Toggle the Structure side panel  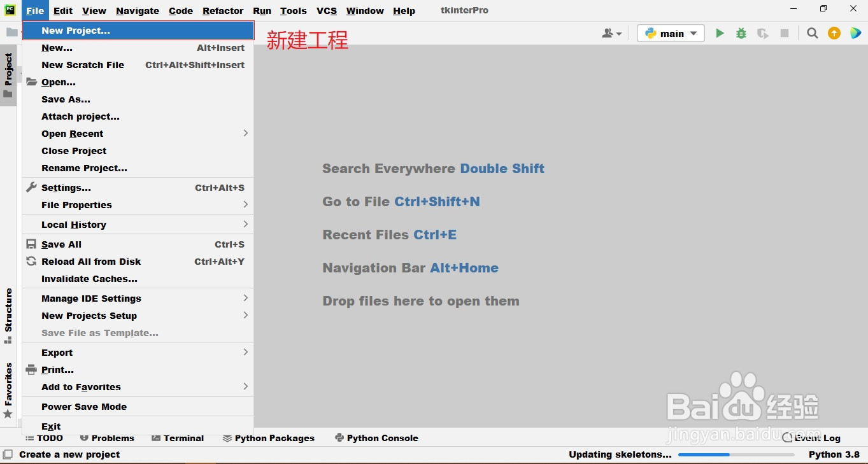click(8, 312)
